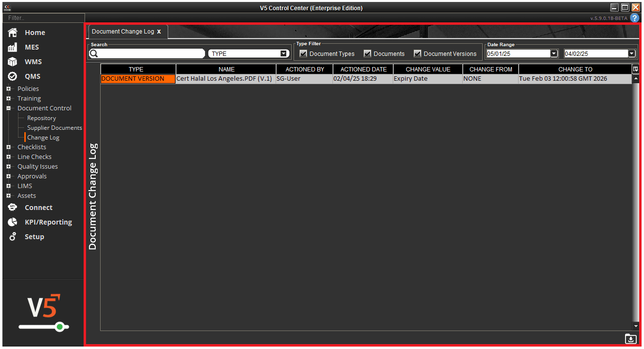Expand the Quality Issues tree node

[x=8, y=167]
